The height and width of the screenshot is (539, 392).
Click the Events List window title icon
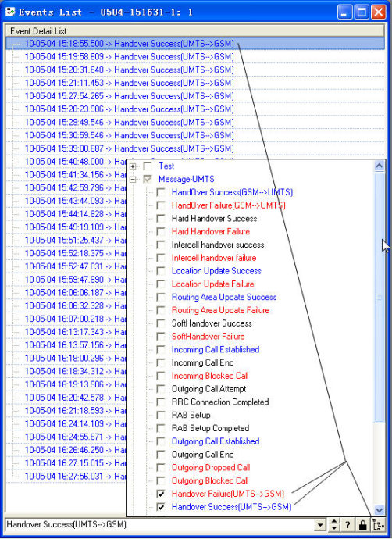pyautogui.click(x=10, y=12)
